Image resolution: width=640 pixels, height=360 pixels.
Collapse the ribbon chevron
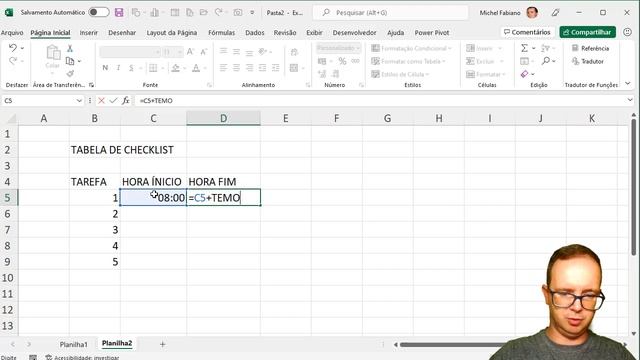[628, 84]
